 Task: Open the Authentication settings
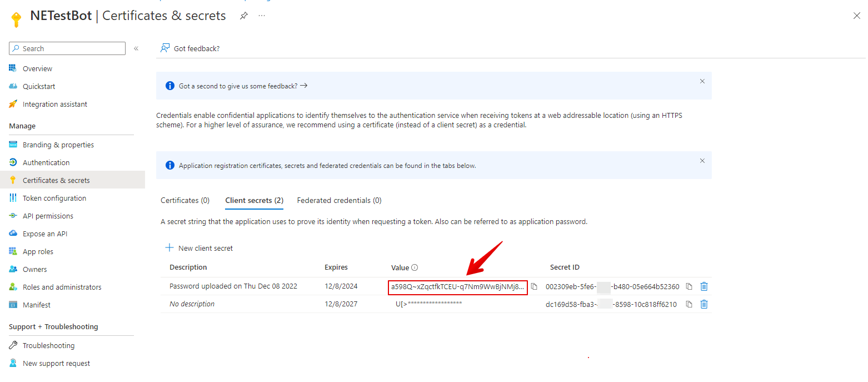46,162
